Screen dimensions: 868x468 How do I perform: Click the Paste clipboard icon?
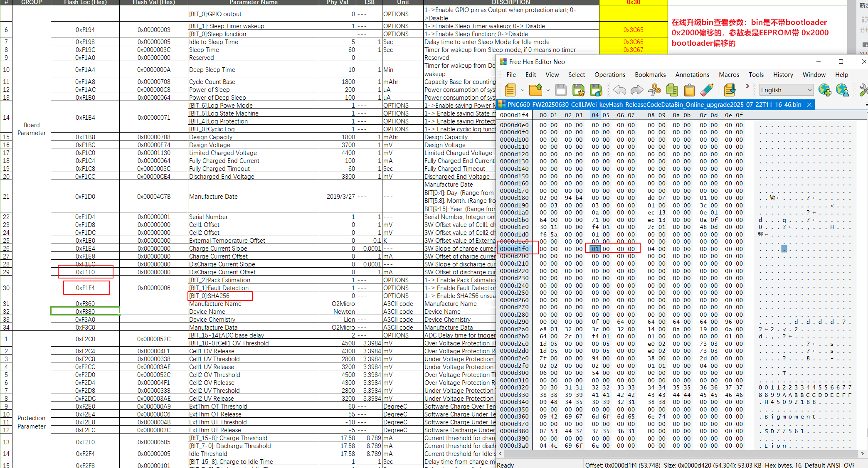[689, 90]
